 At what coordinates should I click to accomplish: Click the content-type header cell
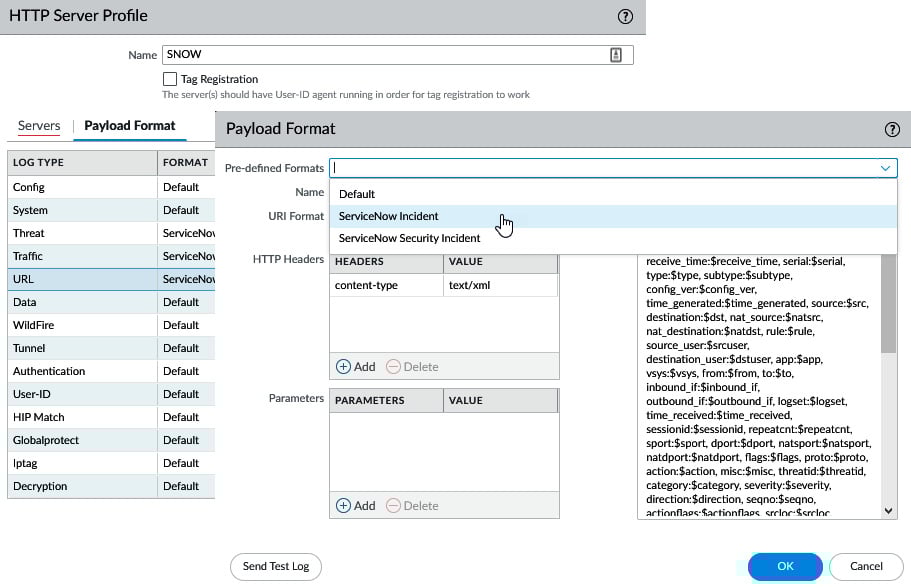click(386, 285)
